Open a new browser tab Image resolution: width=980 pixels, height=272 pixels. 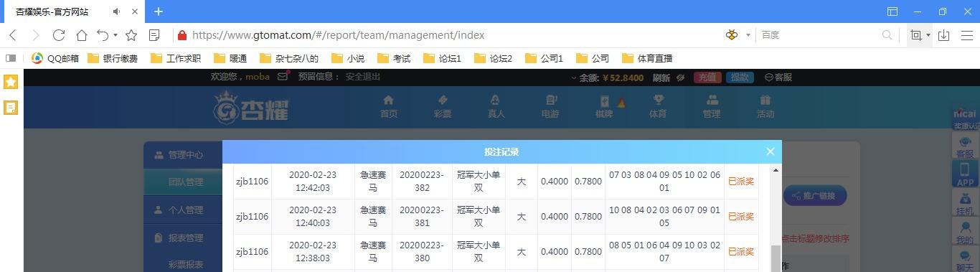[x=159, y=11]
